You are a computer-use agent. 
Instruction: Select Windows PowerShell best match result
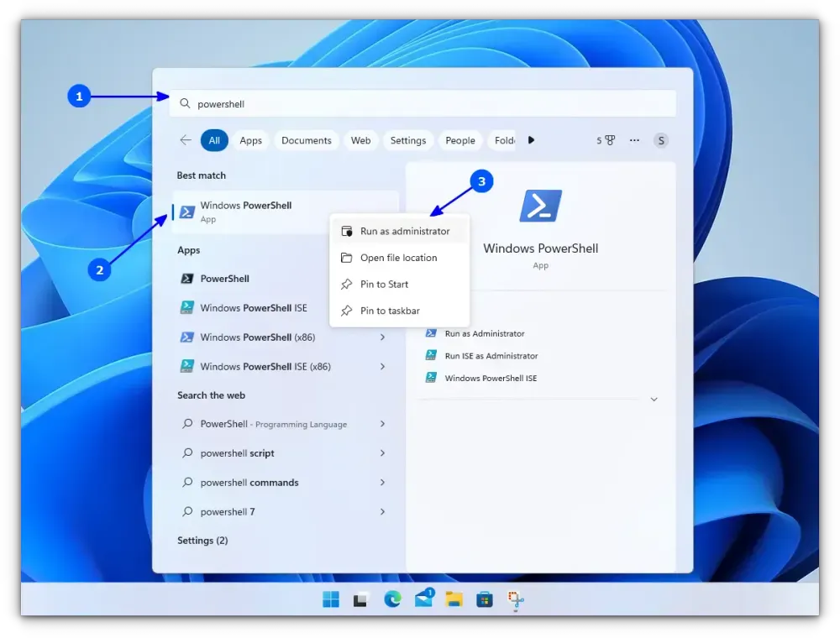(286, 212)
